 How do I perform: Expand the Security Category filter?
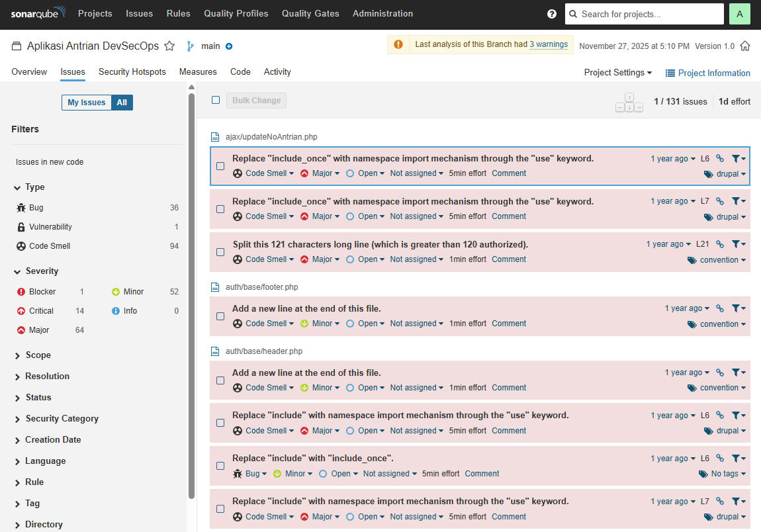coord(62,419)
